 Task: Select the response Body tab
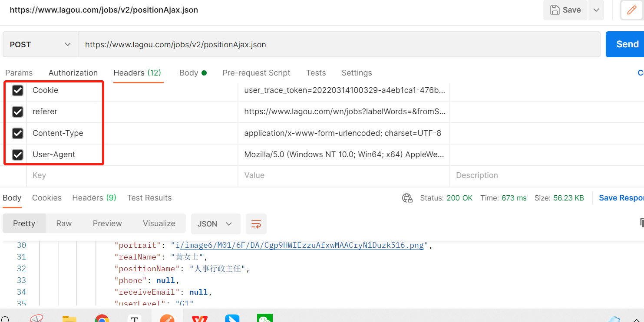(x=12, y=198)
